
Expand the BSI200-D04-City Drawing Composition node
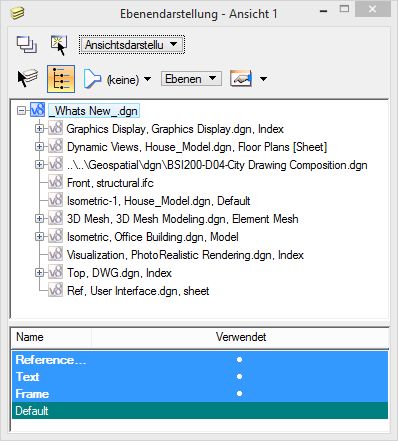pos(40,165)
